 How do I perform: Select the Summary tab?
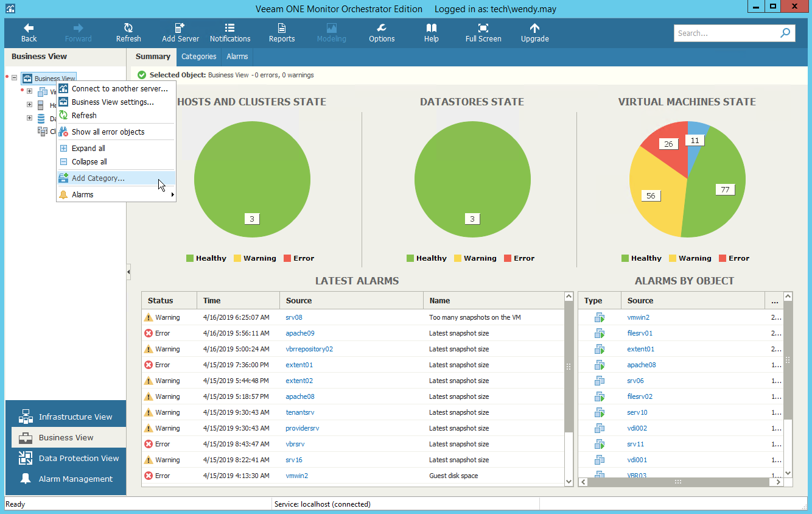153,57
